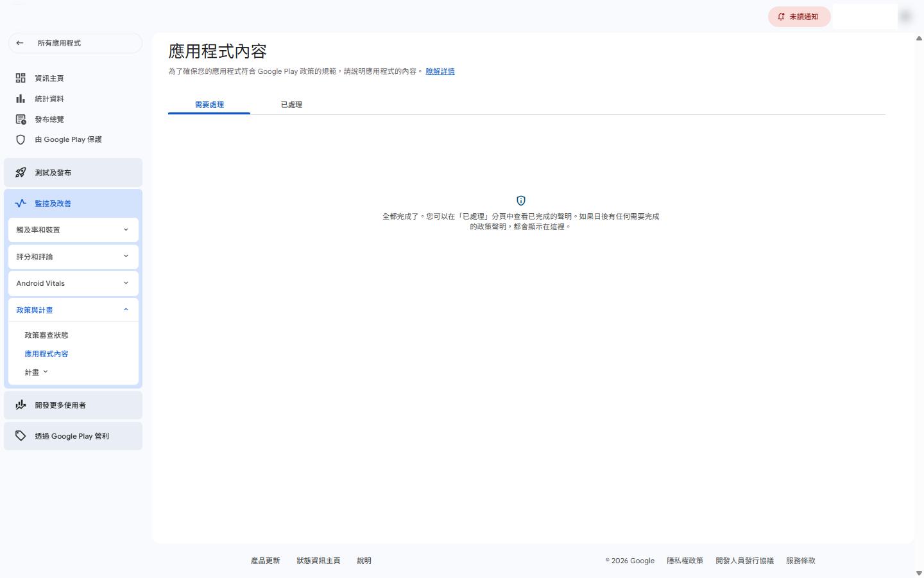The image size is (924, 578).
Task: Click the price tag icon for 營利
Action: [x=21, y=435]
